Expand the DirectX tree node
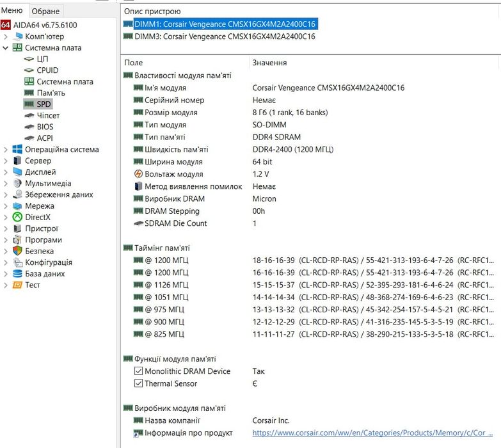 (5, 218)
